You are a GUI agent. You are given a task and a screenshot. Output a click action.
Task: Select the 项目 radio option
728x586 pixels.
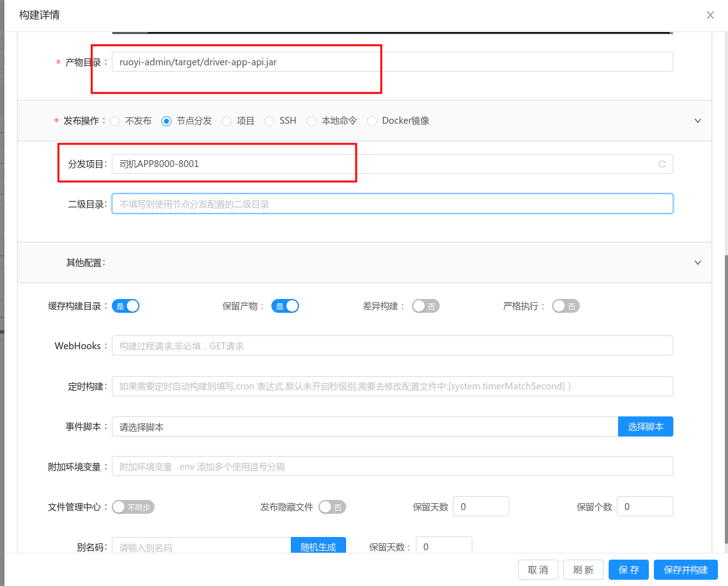pyautogui.click(x=227, y=121)
